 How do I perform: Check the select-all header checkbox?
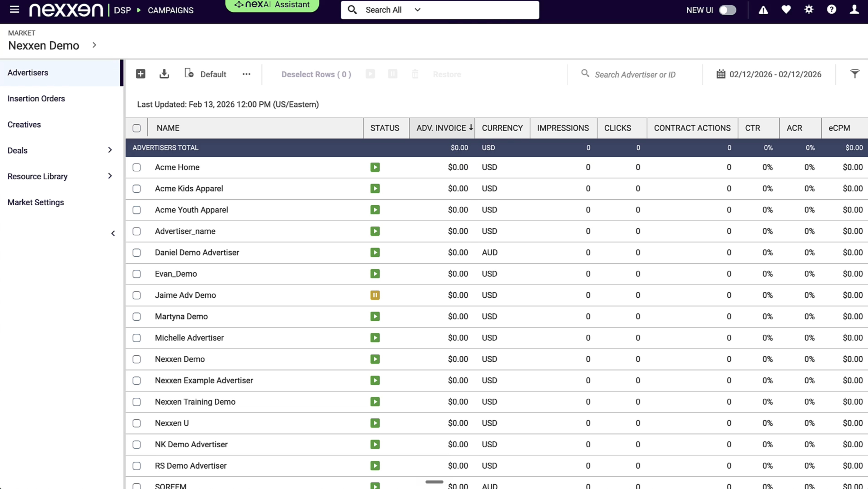137,128
